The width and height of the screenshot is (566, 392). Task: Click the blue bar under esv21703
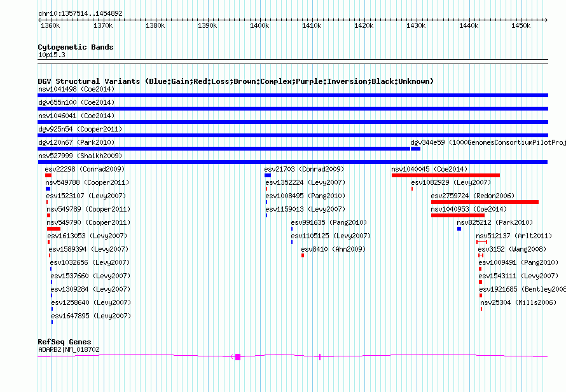[x=268, y=175]
